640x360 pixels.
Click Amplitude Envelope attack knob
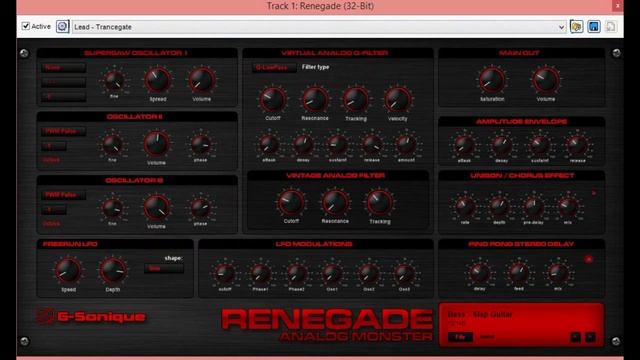(x=464, y=144)
